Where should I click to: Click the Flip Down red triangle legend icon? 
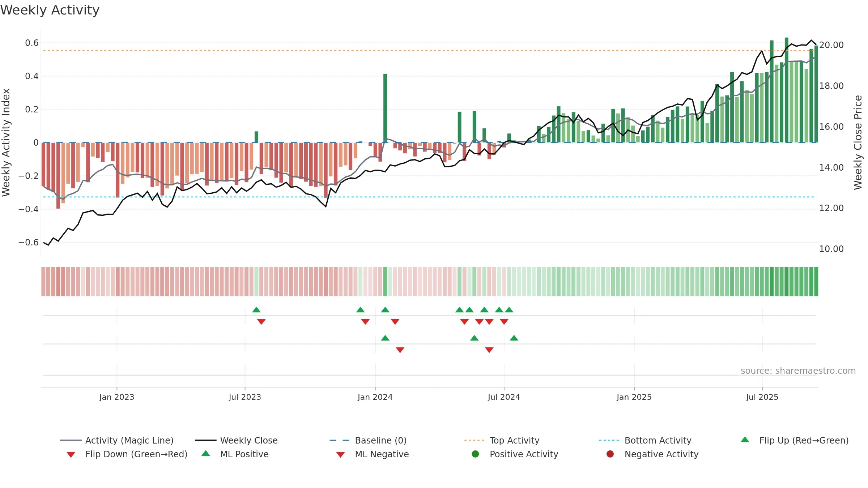click(x=71, y=455)
